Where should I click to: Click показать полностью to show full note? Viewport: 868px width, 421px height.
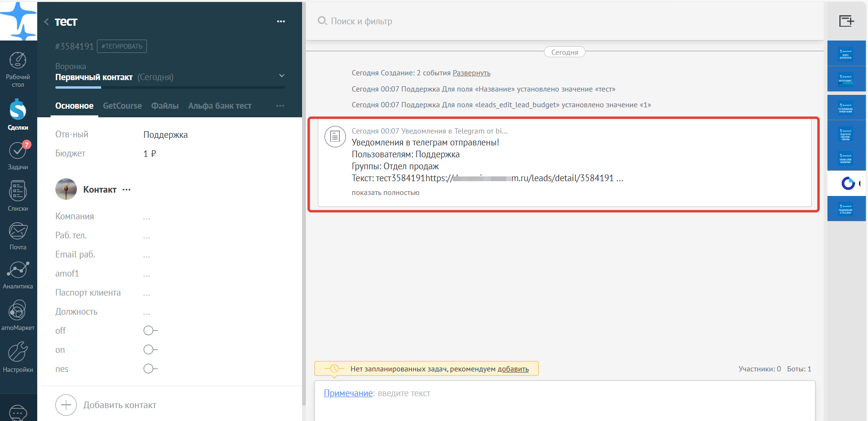pyautogui.click(x=386, y=193)
